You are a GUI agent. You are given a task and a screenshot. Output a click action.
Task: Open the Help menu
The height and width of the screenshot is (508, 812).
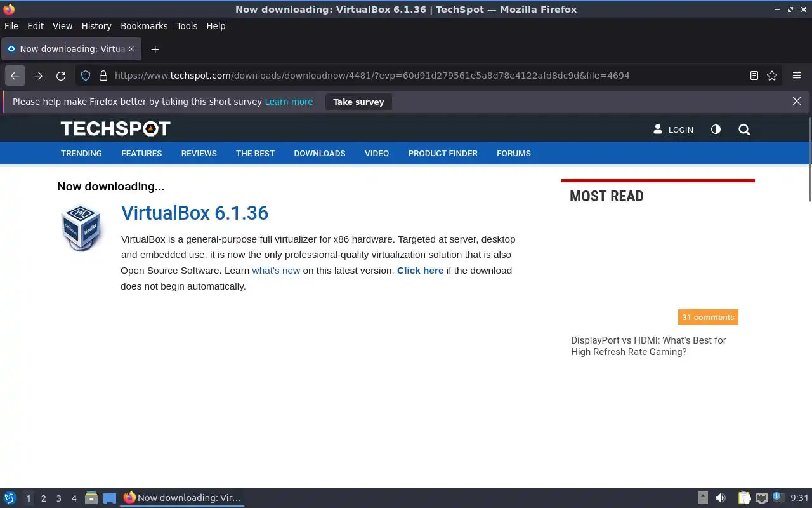tap(216, 26)
